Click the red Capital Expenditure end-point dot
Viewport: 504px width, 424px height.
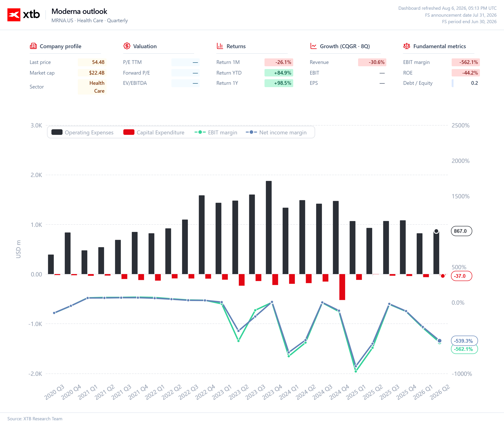pos(443,276)
